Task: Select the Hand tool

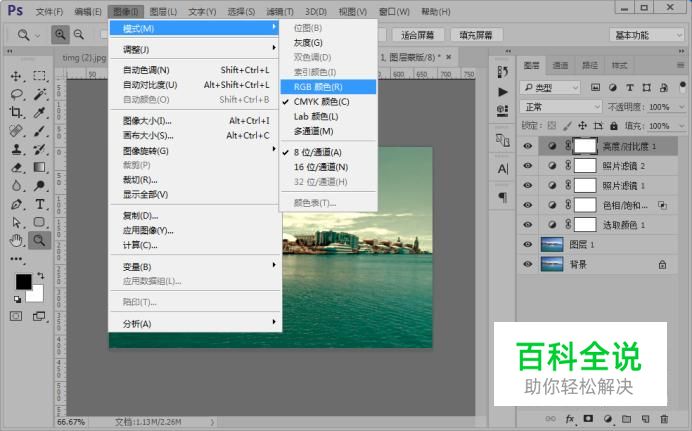Action: 16,240
